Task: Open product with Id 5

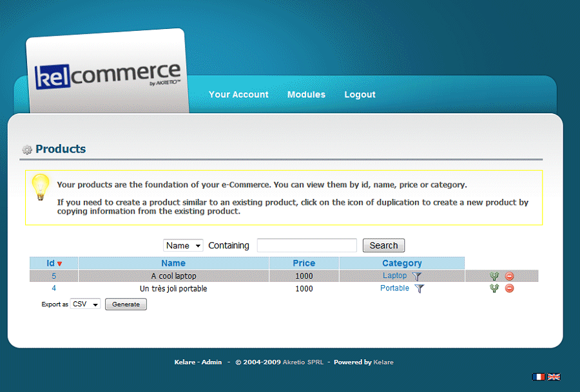Action: 54,276
